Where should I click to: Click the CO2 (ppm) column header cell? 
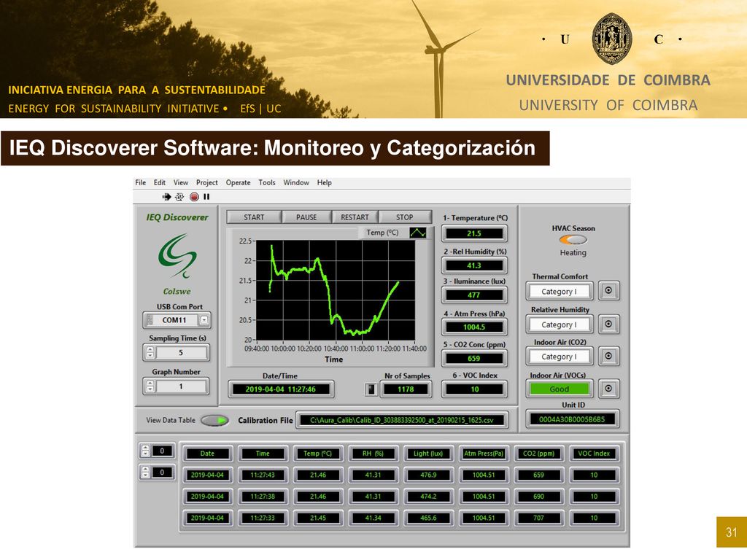(x=539, y=454)
